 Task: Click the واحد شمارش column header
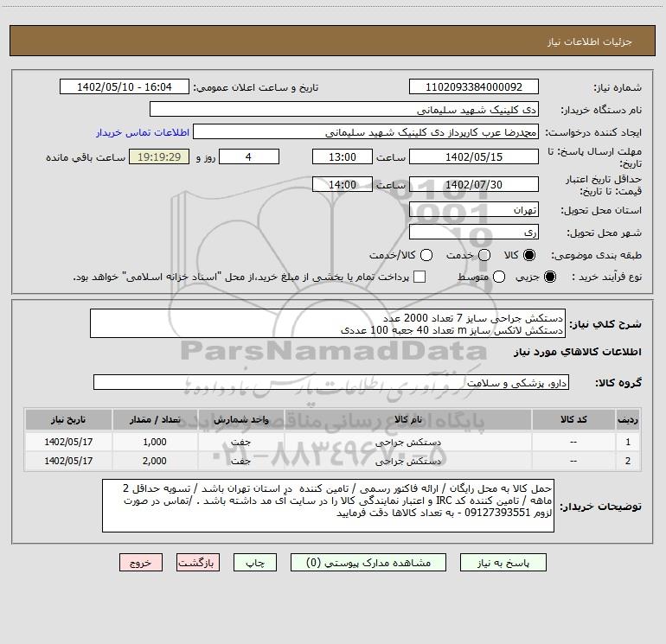[x=240, y=420]
